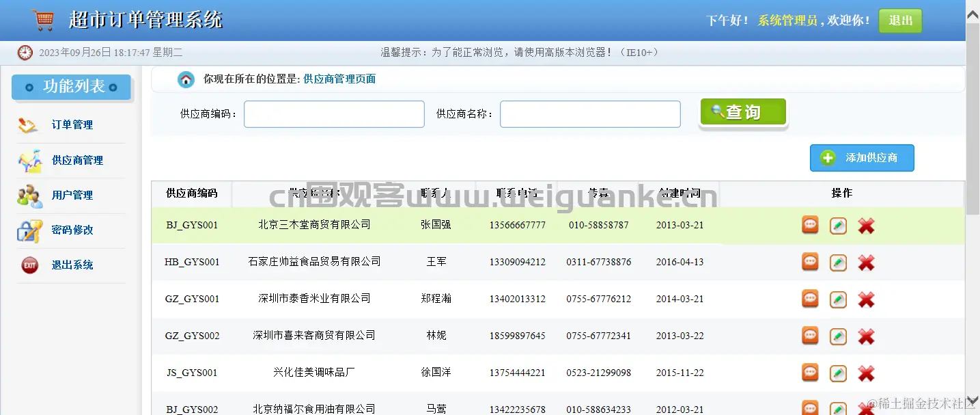This screenshot has height=415, width=980.
Task: Click contact name 王军
Action: point(436,262)
